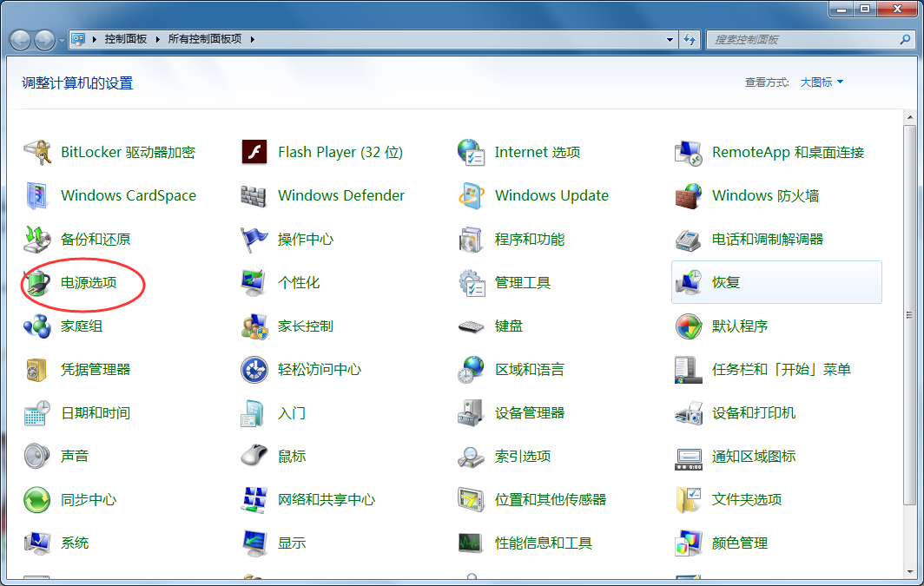Click the vertical scrollbar thumb
This screenshot has height=586, width=924.
pos(910,315)
